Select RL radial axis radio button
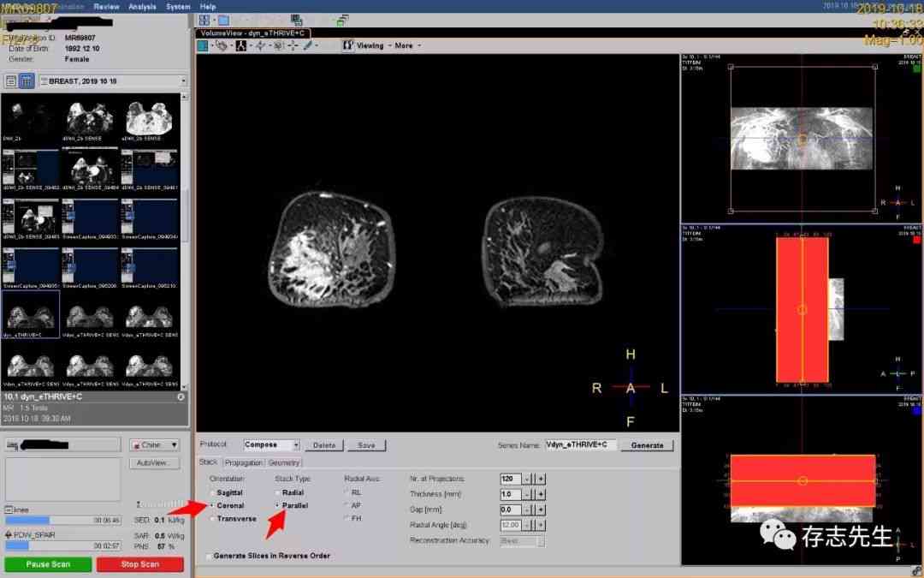This screenshot has width=924, height=578. [346, 492]
